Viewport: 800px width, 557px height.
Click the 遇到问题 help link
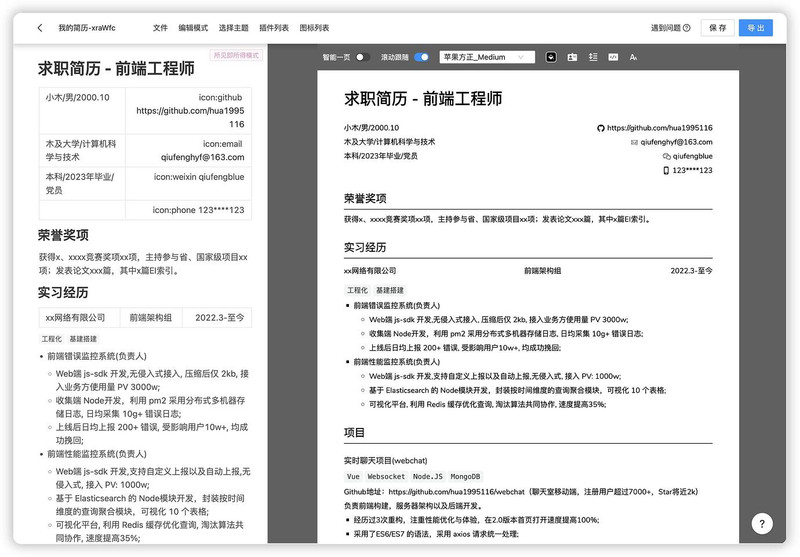(x=670, y=28)
